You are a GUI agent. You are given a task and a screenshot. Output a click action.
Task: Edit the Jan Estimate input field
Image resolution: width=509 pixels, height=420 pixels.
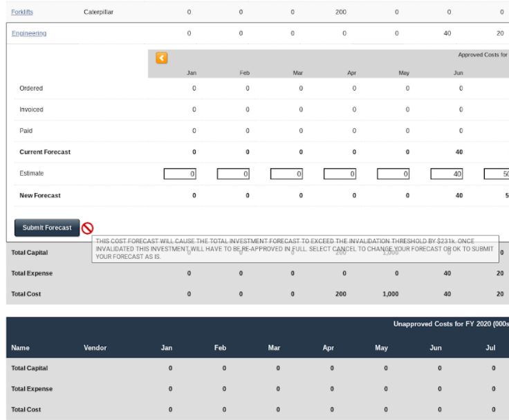click(x=180, y=174)
